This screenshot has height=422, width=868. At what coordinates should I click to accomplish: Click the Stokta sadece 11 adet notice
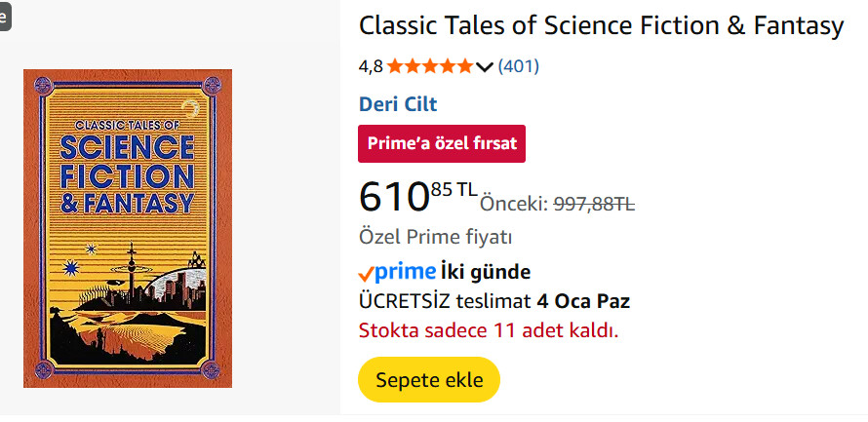(489, 329)
